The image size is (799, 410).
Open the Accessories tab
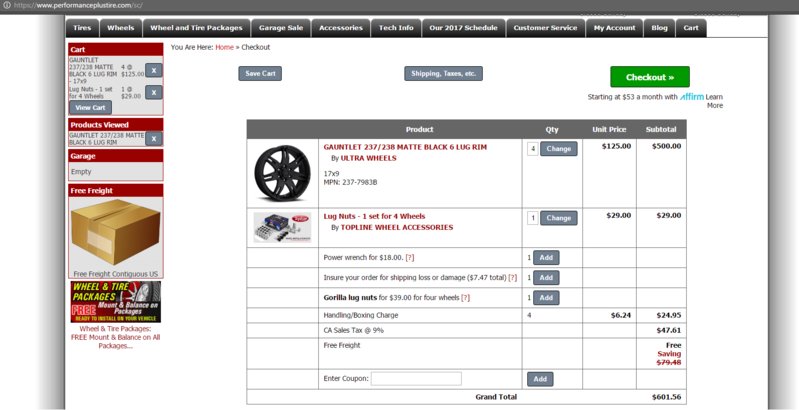[x=341, y=28]
